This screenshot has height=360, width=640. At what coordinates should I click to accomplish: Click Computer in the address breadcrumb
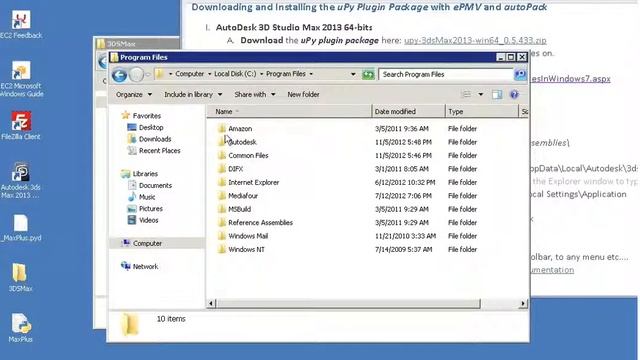point(189,74)
